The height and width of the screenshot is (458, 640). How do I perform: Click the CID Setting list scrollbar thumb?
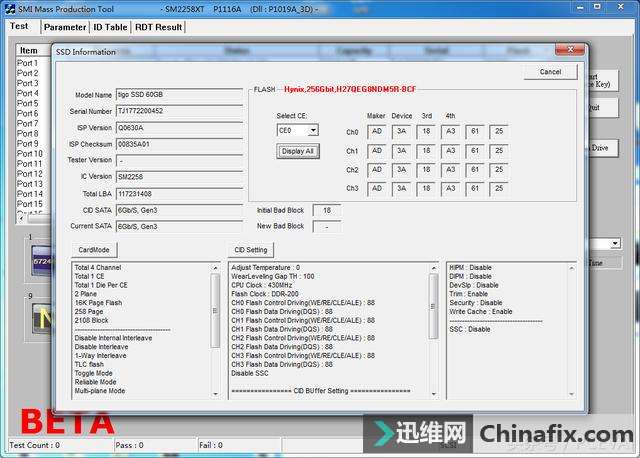(x=433, y=306)
